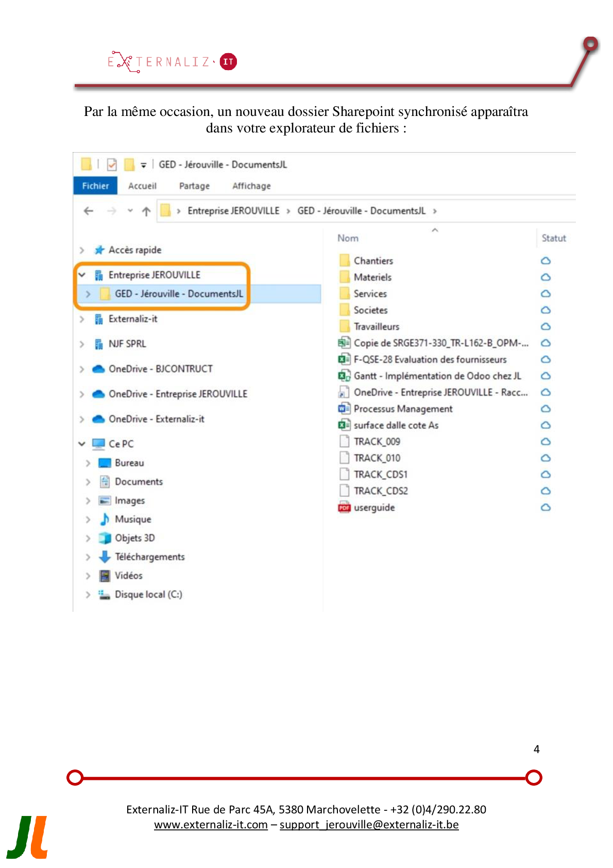Image resolution: width=613 pixels, height=868 pixels.
Task: Open the Objets 3D cube icon
Action: pyautogui.click(x=105, y=538)
